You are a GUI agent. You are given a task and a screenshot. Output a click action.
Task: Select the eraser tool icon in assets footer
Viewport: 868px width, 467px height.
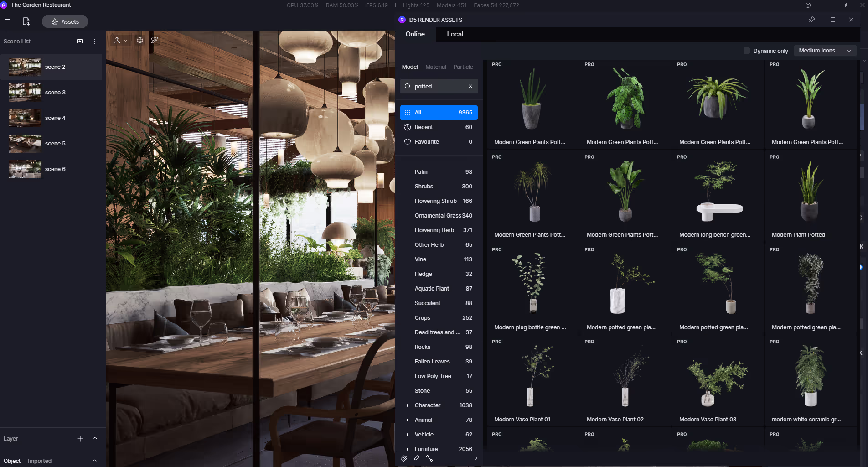(x=417, y=458)
